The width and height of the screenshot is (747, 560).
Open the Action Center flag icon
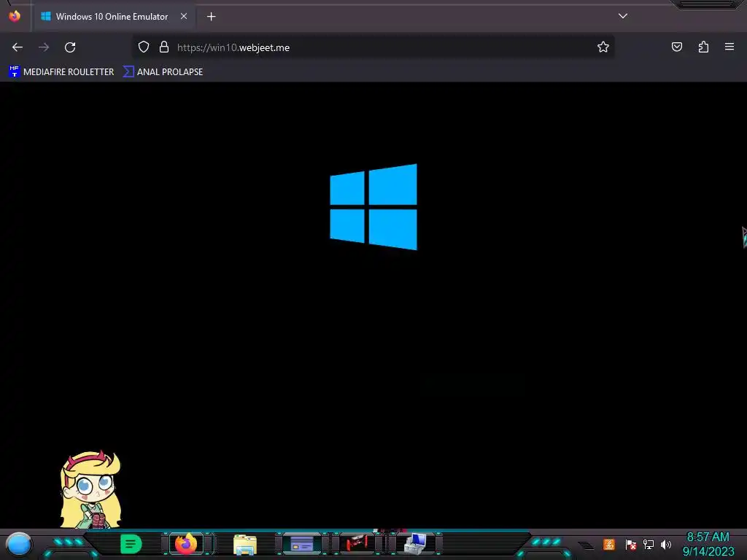pos(630,545)
